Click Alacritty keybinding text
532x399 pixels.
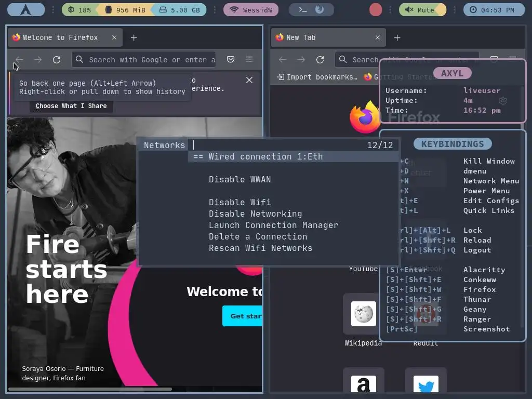click(x=484, y=270)
